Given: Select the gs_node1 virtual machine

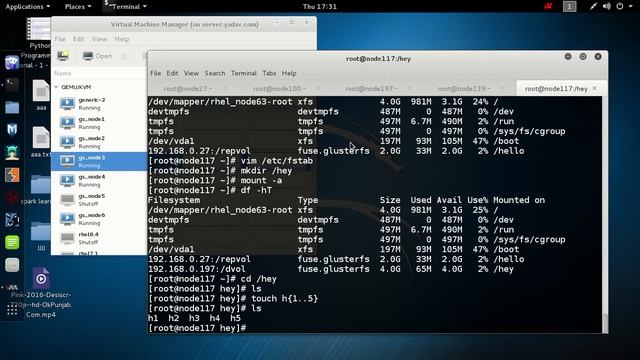Looking at the screenshot, I should coord(99,123).
